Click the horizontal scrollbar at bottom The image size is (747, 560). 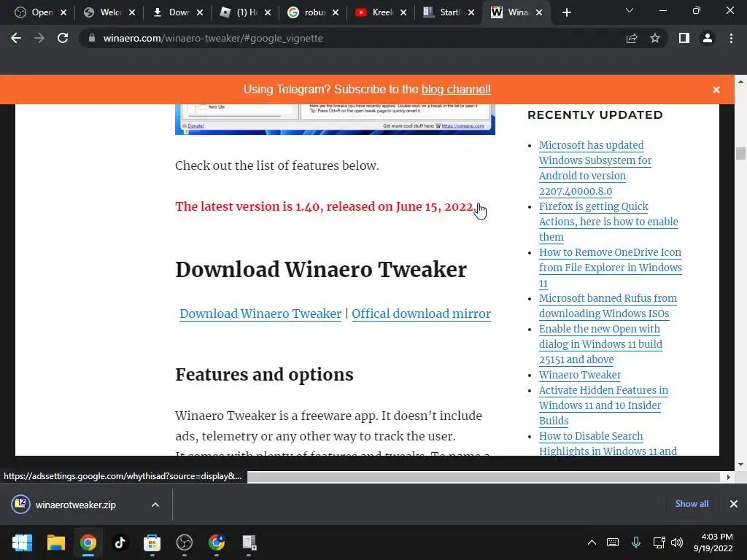(x=483, y=477)
